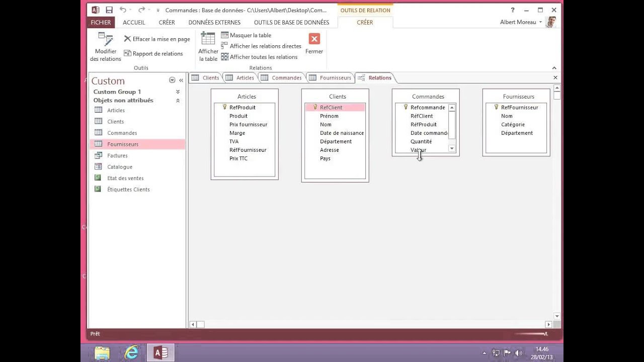Image resolution: width=644 pixels, height=362 pixels.
Task: Click Masquer la table
Action: (x=246, y=35)
